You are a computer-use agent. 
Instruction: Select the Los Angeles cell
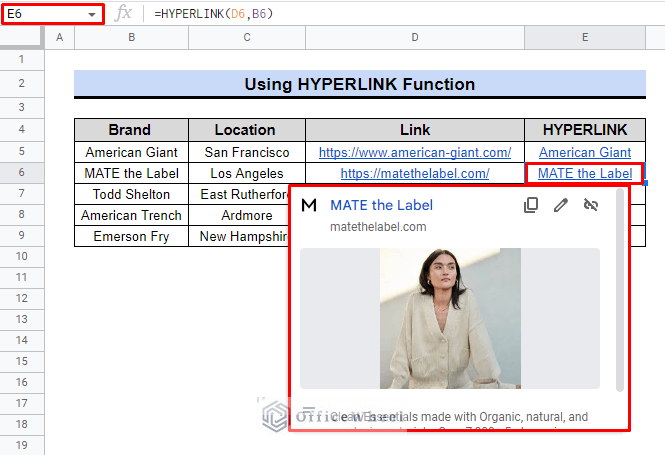(x=247, y=173)
